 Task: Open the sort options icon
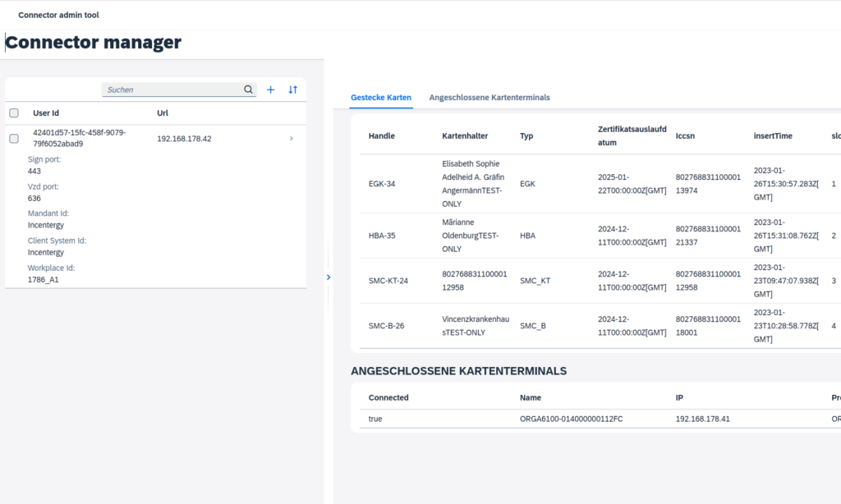tap(292, 89)
